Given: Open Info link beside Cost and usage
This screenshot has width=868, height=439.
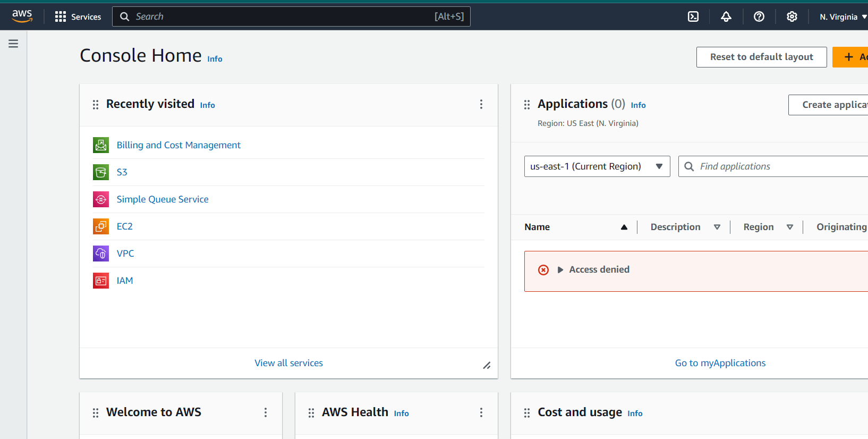Looking at the screenshot, I should (x=635, y=413).
